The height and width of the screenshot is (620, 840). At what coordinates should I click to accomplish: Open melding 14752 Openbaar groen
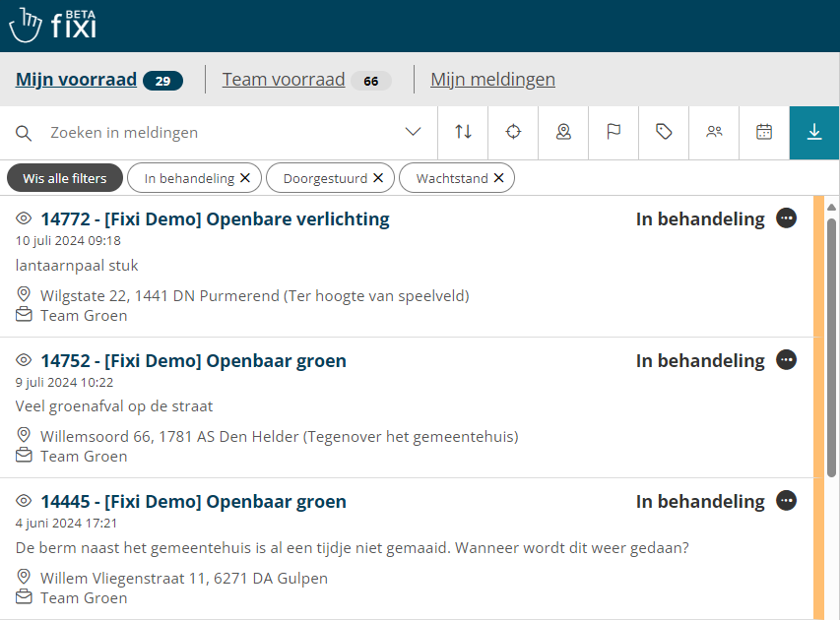(193, 360)
